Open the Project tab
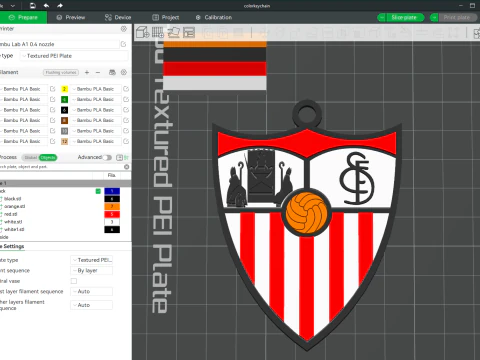This screenshot has width=480, height=360. click(166, 17)
